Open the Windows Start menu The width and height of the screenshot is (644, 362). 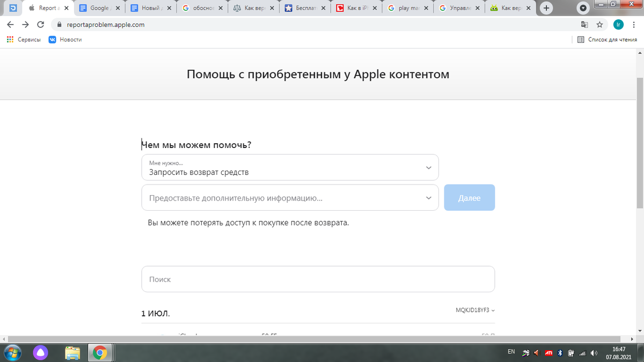click(x=13, y=352)
